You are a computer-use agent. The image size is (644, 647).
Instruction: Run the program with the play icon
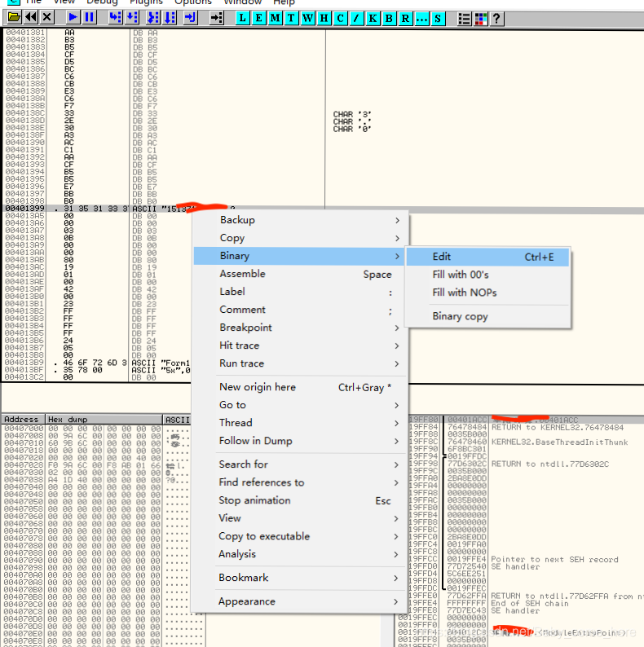pyautogui.click(x=73, y=17)
